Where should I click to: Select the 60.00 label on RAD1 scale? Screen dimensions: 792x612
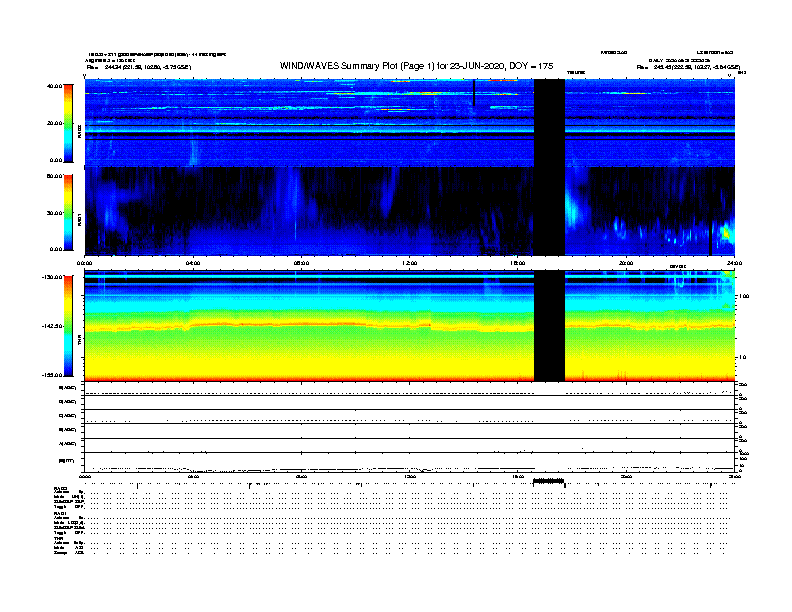pyautogui.click(x=54, y=176)
